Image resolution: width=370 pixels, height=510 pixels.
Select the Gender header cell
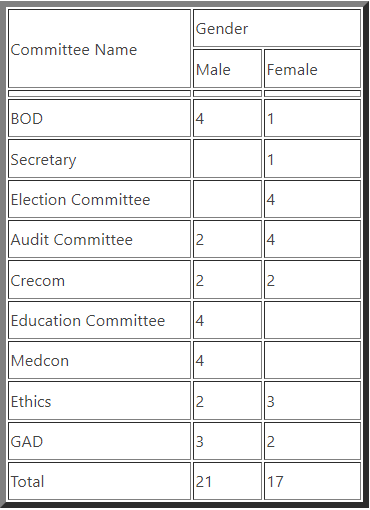(277, 28)
